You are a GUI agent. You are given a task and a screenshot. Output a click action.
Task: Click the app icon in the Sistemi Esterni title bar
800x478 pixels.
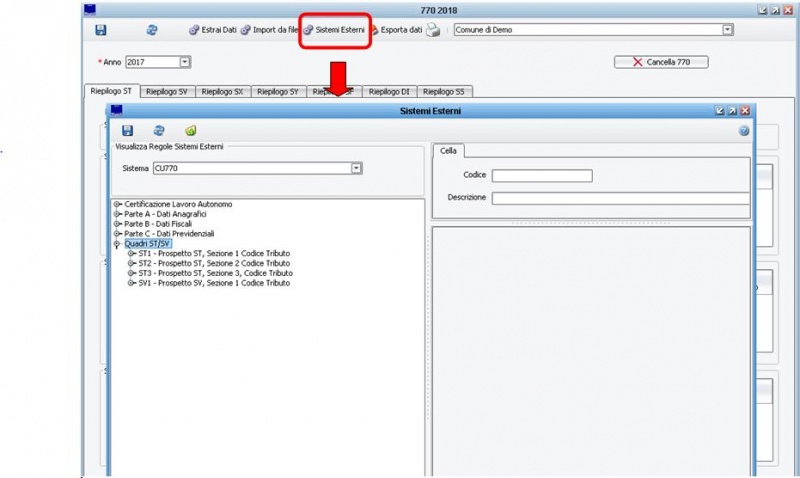pos(117,110)
